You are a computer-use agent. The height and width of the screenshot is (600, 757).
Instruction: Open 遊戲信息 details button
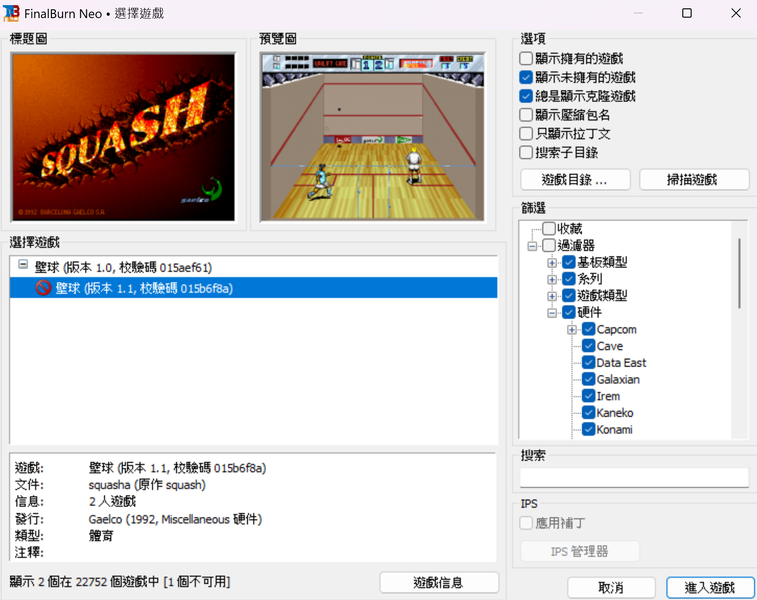(439, 583)
